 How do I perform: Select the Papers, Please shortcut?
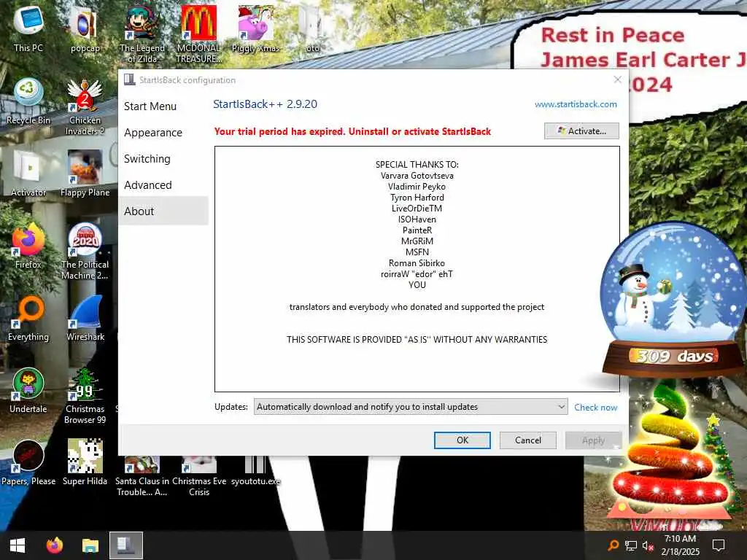(x=28, y=463)
